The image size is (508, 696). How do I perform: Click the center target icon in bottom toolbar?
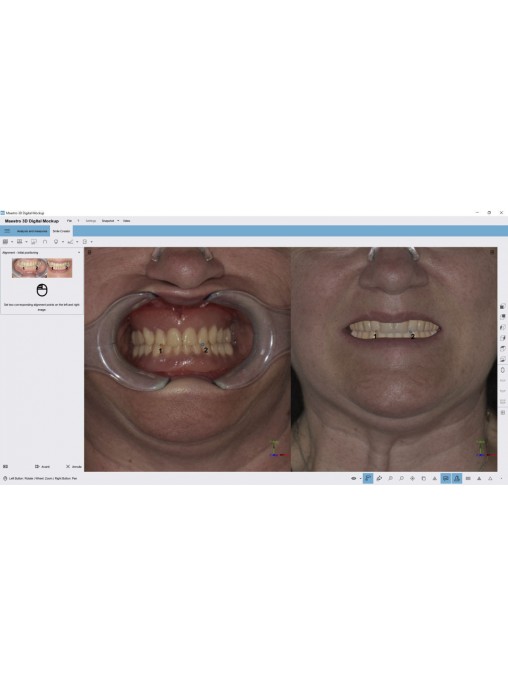point(412,478)
